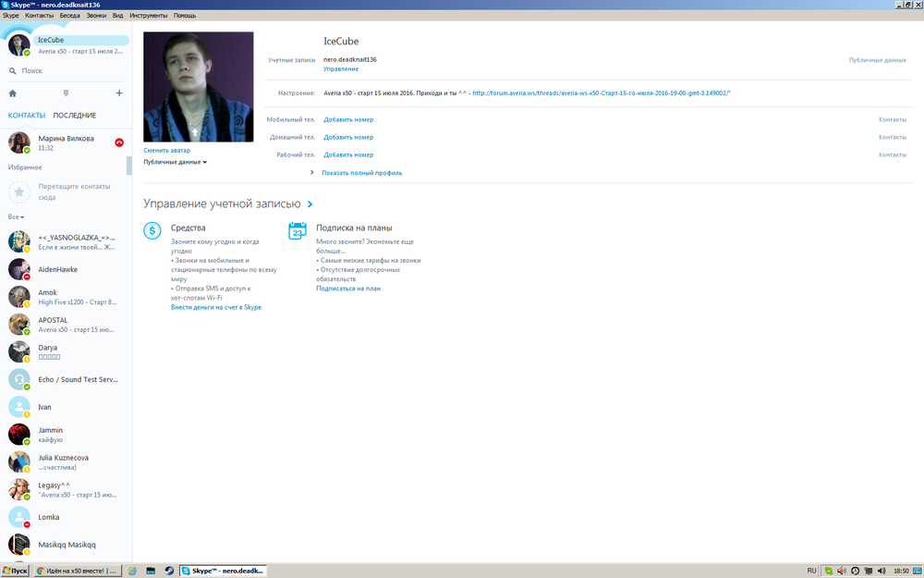Click the Home icon in the sidebar

[13, 93]
